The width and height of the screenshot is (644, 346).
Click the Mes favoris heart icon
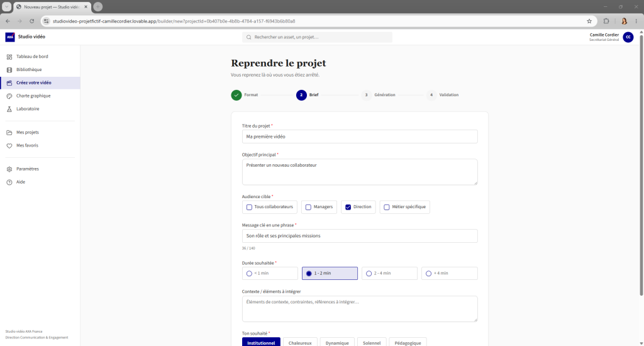pos(9,146)
